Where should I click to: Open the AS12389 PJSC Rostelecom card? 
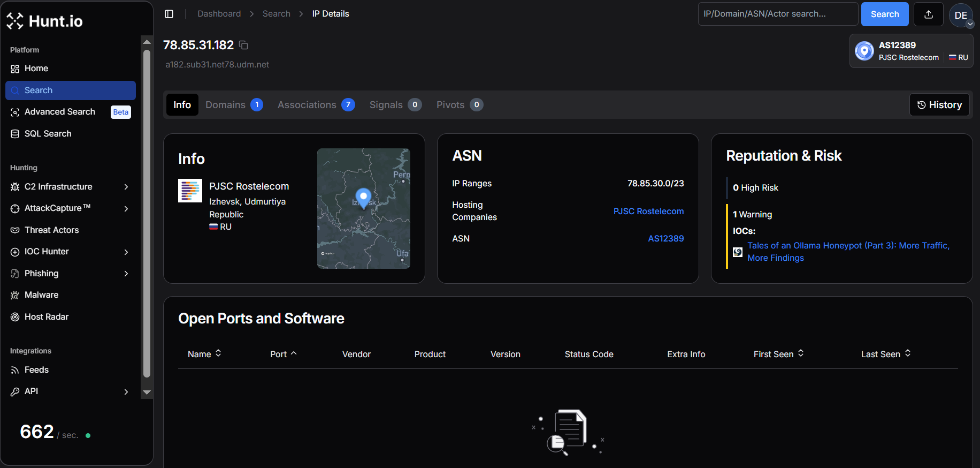pyautogui.click(x=911, y=51)
